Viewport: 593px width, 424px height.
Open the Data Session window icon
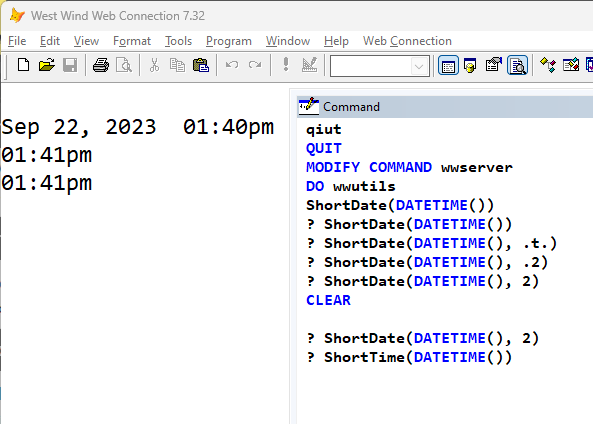coord(470,65)
